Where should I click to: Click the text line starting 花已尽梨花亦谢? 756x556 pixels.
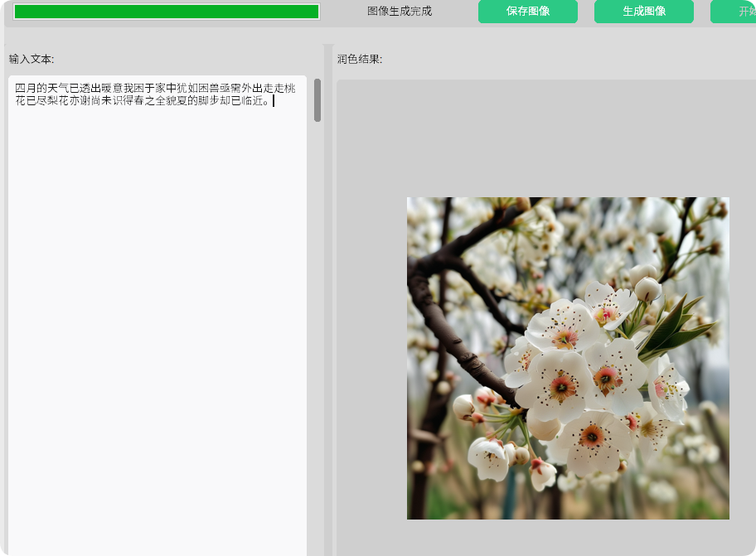[142, 100]
